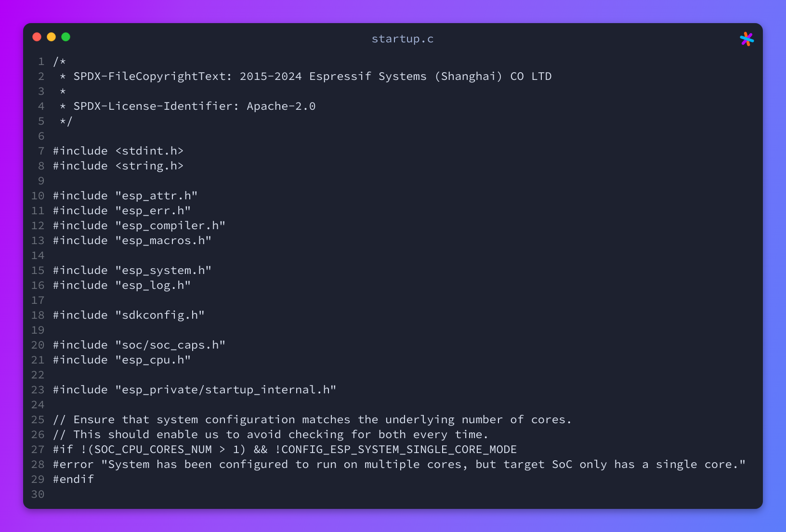The height and width of the screenshot is (532, 786).
Task: Click the green maximize window dot
Action: [x=65, y=37]
